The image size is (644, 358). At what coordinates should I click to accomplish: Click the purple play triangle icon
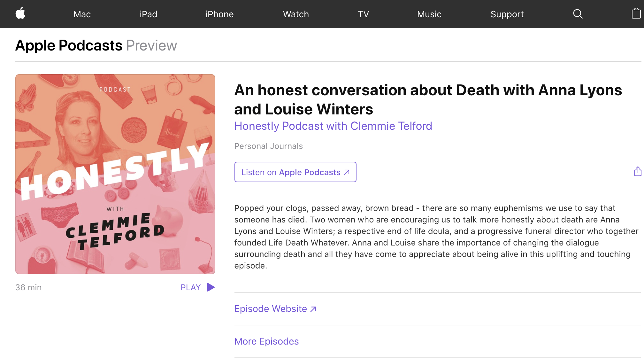211,287
